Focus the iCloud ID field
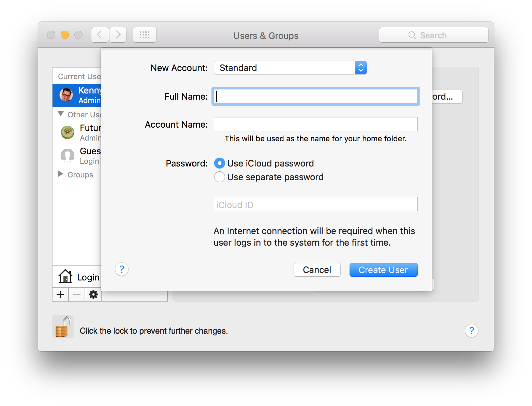This screenshot has height=406, width=532. coord(315,204)
